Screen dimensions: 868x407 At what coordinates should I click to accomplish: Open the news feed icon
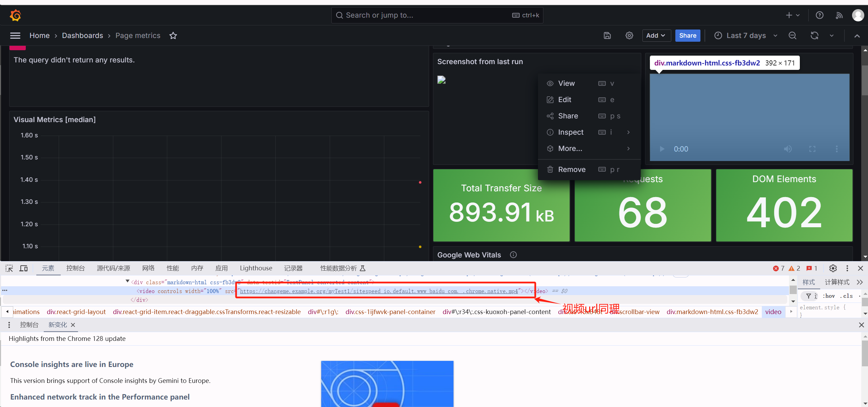pyautogui.click(x=839, y=15)
